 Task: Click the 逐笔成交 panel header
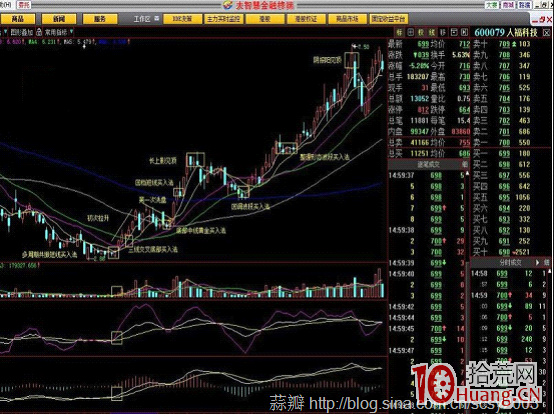(428, 164)
